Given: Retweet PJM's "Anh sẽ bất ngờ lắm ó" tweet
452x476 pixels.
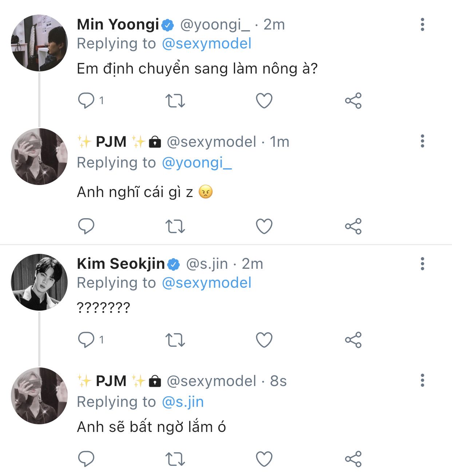Looking at the screenshot, I should pyautogui.click(x=175, y=459).
